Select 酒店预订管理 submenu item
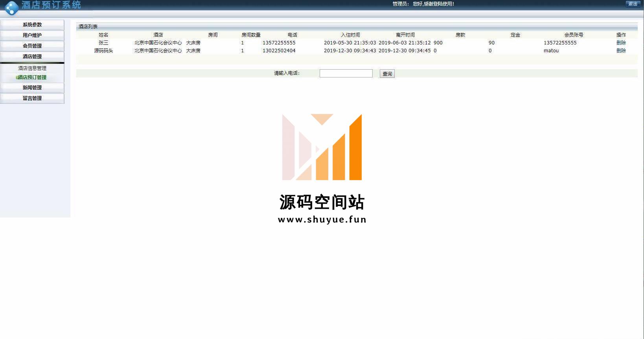 click(x=32, y=77)
